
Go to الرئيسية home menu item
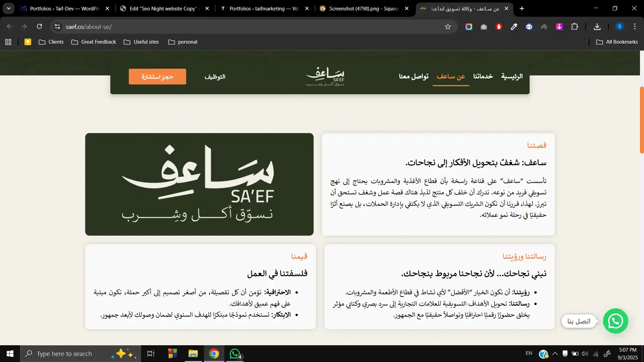pyautogui.click(x=512, y=76)
